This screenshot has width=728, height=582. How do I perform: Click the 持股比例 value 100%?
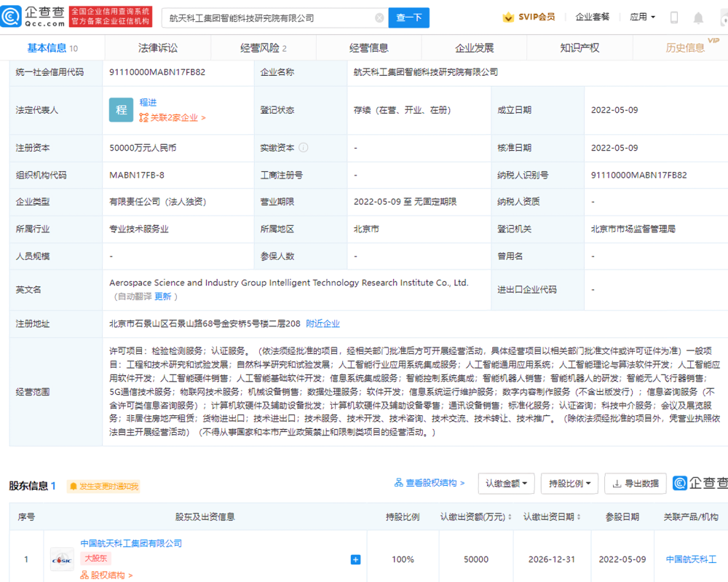pyautogui.click(x=403, y=559)
